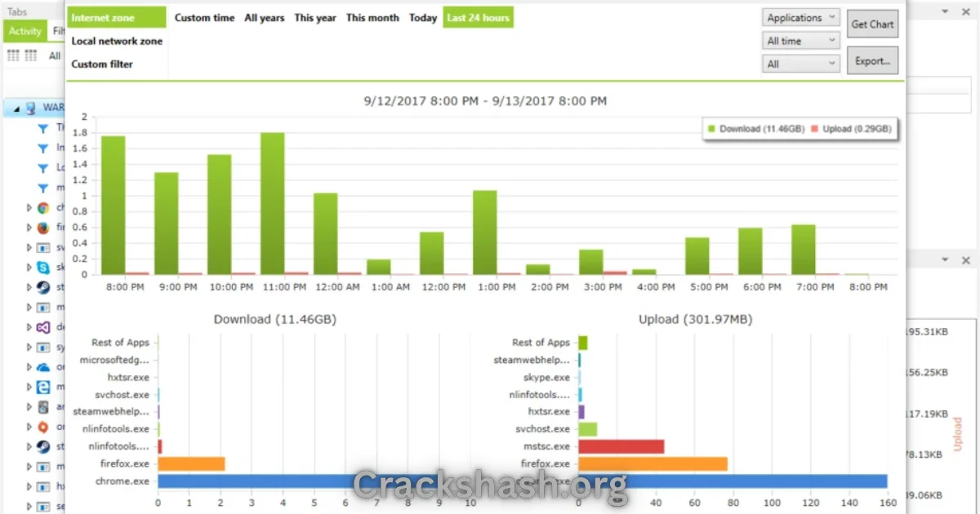This screenshot has width=980, height=514.
Task: Click the Edge browser icon in the tree
Action: tap(43, 388)
